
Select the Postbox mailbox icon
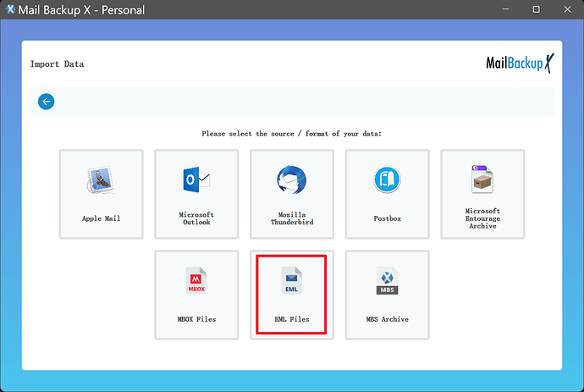pyautogui.click(x=387, y=179)
